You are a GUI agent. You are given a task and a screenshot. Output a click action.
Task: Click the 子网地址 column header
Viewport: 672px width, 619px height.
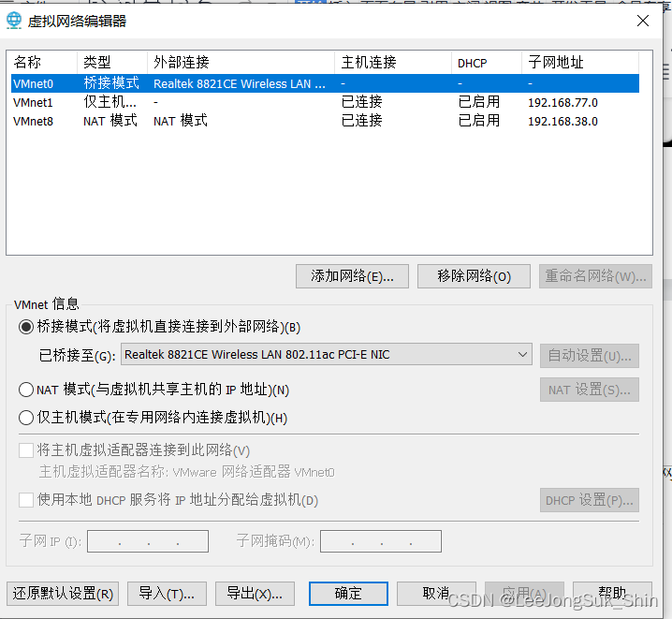(x=580, y=63)
